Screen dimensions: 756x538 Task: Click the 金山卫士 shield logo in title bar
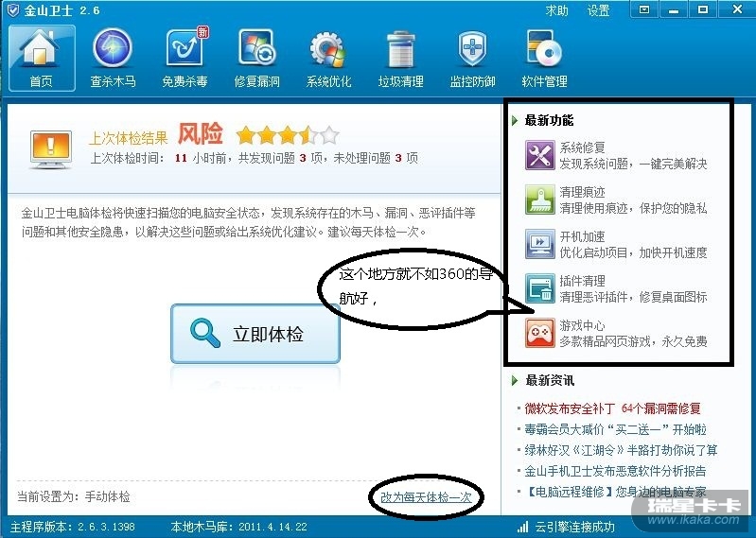click(13, 9)
